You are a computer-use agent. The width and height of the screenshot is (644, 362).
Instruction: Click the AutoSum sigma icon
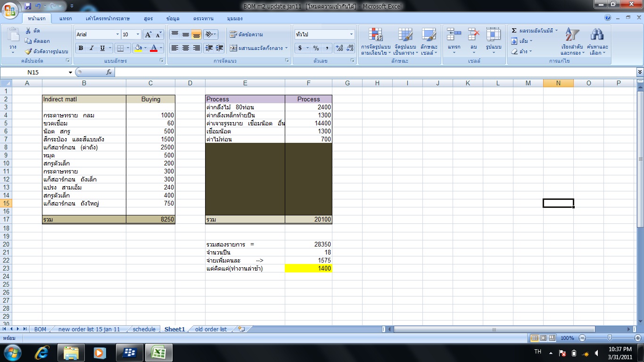(514, 31)
